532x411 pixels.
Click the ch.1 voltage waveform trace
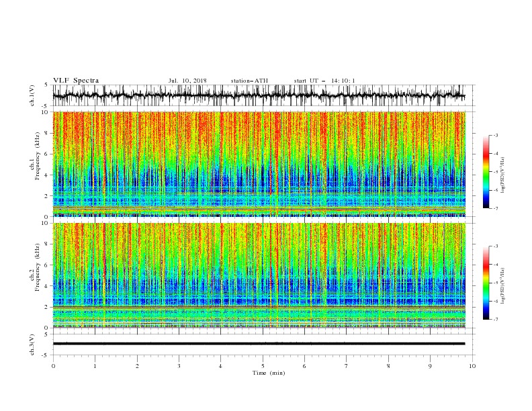(259, 95)
